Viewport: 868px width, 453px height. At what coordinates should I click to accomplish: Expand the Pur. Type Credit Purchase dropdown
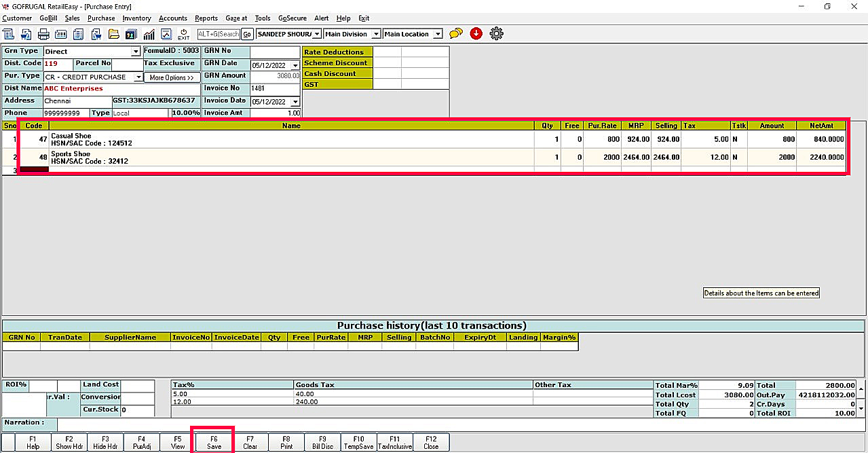139,77
